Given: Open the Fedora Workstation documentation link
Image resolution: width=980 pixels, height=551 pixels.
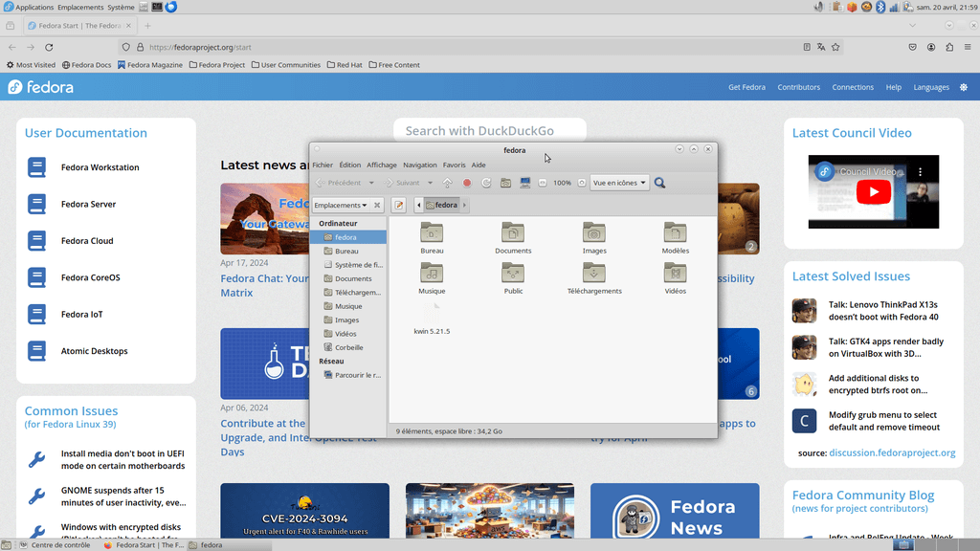Looking at the screenshot, I should [100, 167].
